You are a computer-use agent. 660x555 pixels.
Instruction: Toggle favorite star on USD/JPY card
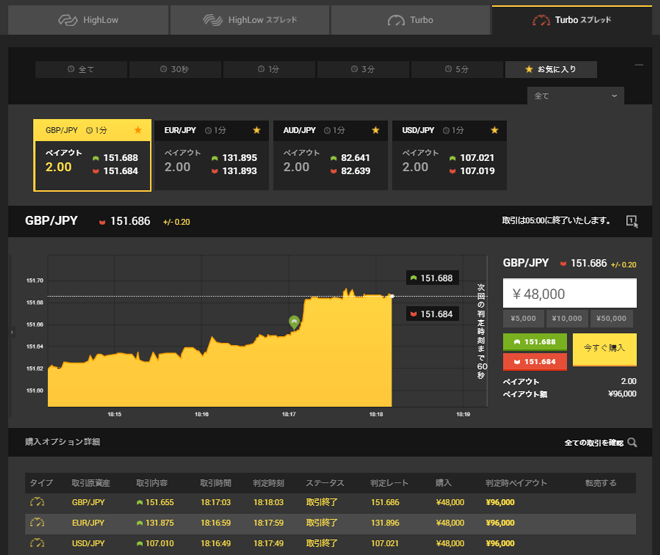(495, 130)
